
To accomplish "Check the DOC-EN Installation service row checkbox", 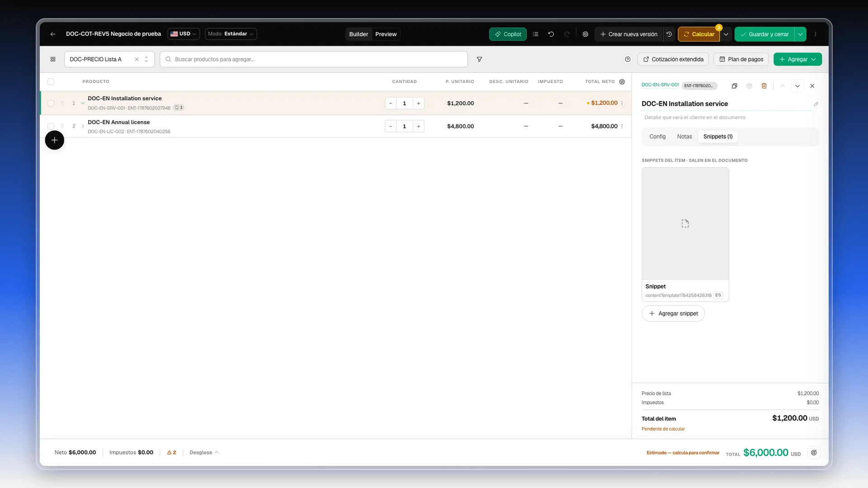I will pos(51,103).
